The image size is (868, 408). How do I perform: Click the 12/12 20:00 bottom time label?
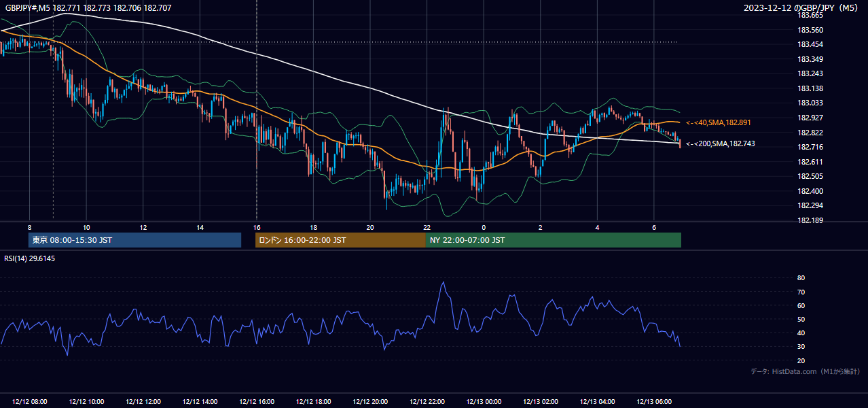[x=370, y=402]
